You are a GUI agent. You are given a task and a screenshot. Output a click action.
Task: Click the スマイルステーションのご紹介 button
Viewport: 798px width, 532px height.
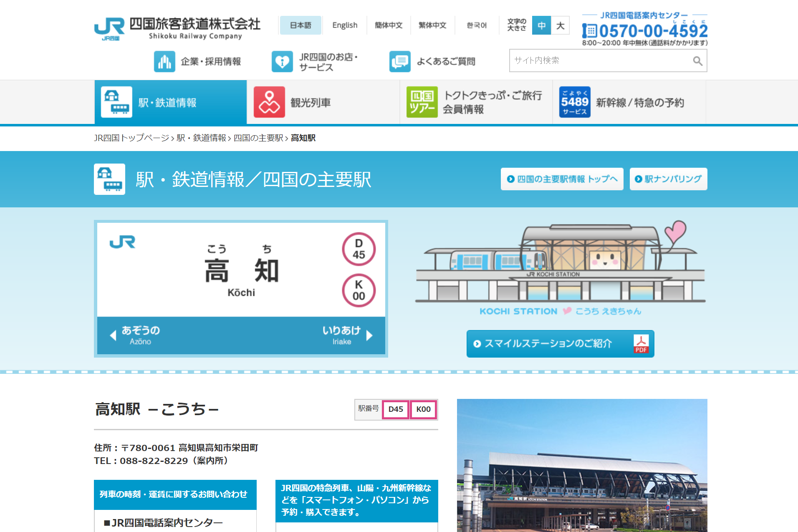point(560,344)
